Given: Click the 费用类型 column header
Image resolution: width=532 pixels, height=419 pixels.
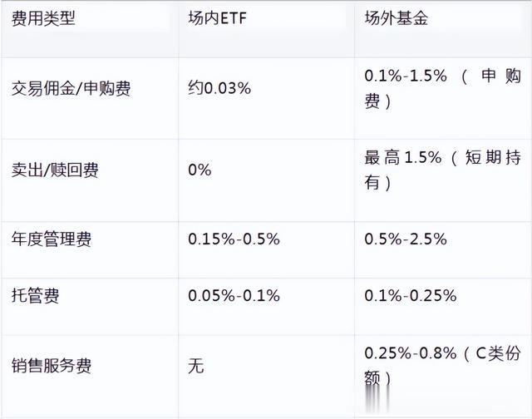Looking at the screenshot, I should click(43, 18).
